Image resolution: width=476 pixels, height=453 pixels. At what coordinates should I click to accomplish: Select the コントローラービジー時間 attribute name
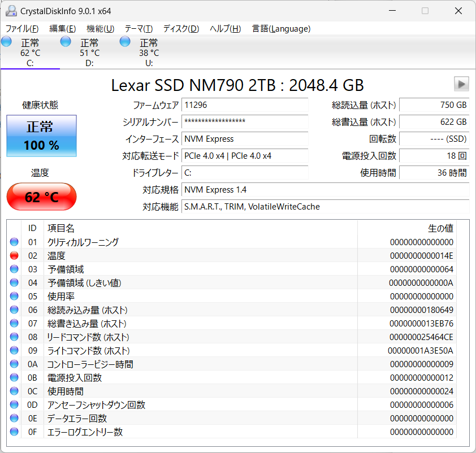pyautogui.click(x=90, y=364)
